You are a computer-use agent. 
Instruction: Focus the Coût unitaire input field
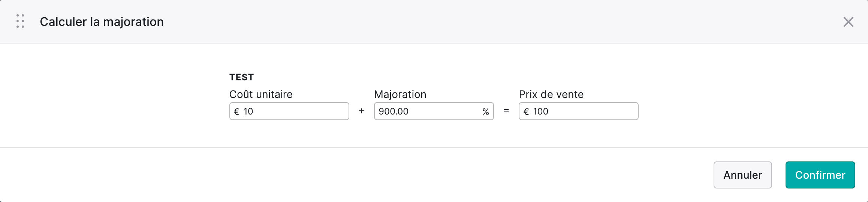(289, 111)
